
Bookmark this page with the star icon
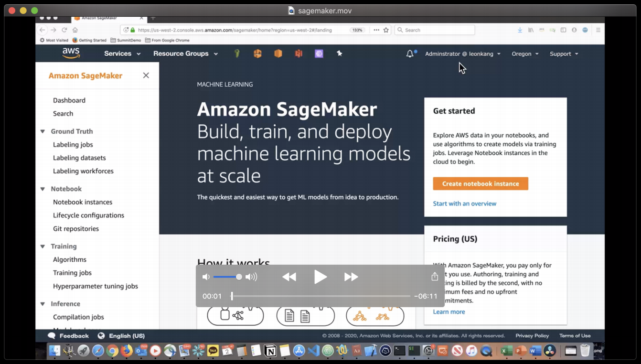pos(386,30)
